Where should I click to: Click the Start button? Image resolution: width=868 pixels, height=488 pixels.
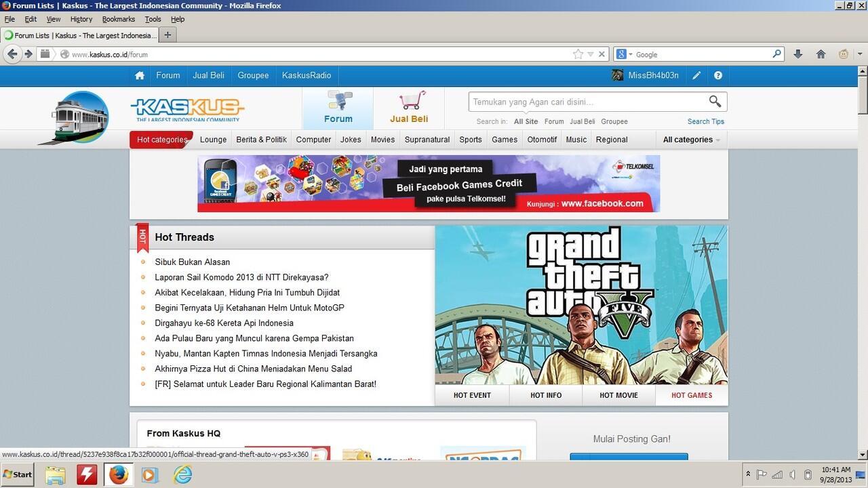tap(18, 474)
